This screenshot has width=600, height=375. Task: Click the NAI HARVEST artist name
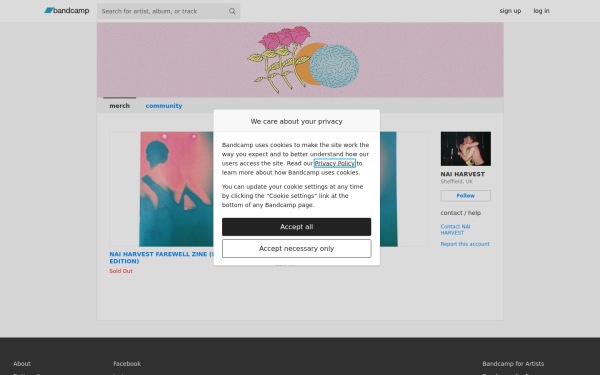click(463, 174)
